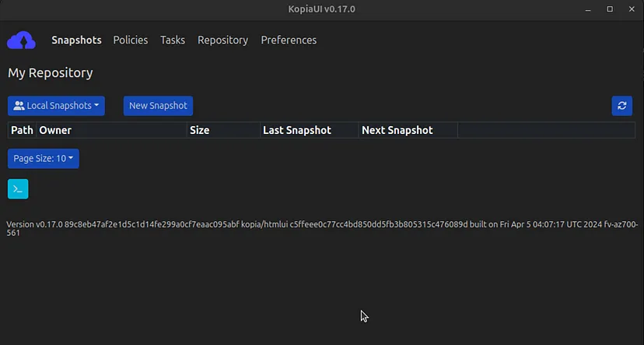The width and height of the screenshot is (644, 345).
Task: Open the Page Size: 10 dropdown
Action: tap(44, 158)
